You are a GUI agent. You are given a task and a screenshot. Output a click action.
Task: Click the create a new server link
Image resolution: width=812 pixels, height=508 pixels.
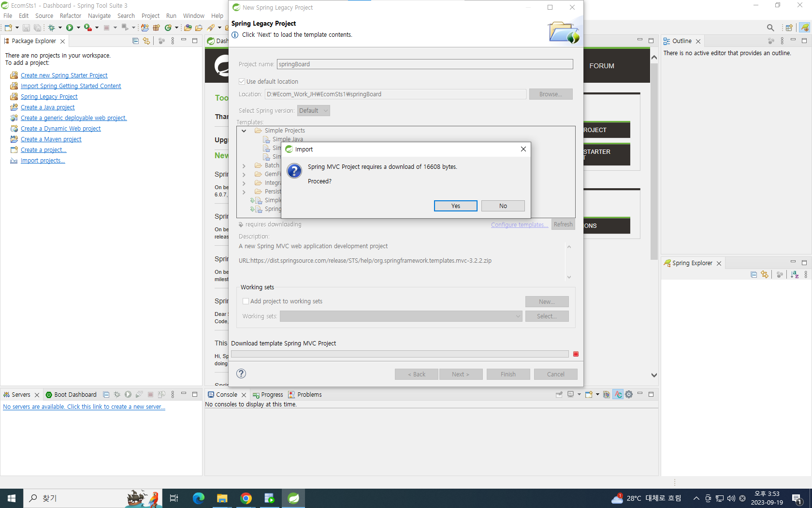[84, 407]
